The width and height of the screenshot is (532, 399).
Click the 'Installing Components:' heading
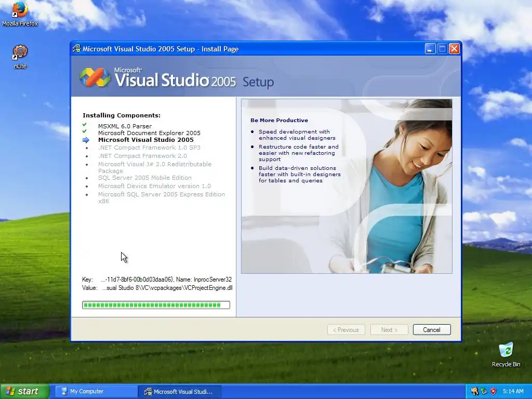point(122,115)
